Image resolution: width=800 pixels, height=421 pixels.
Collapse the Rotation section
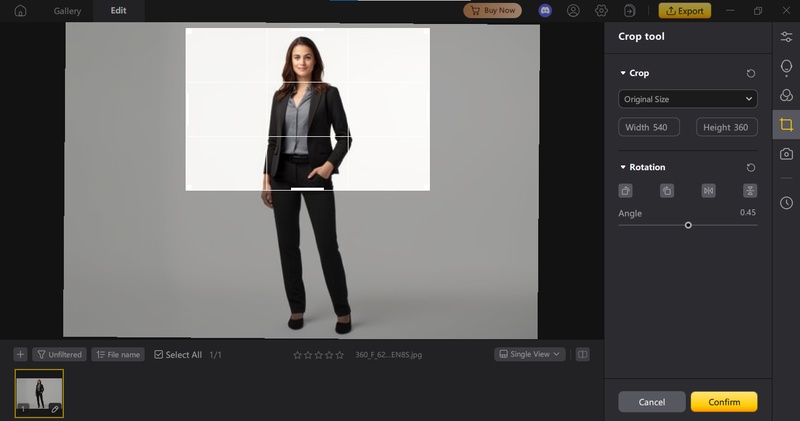[623, 167]
